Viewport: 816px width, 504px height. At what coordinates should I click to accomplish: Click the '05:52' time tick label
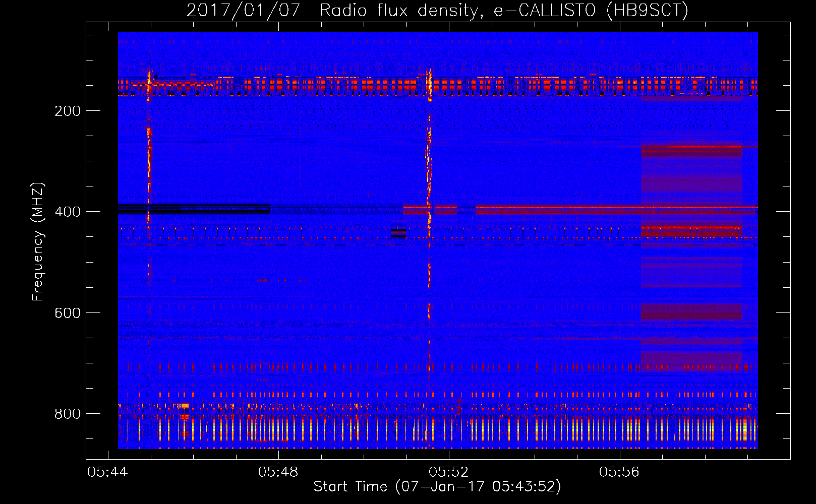[448, 472]
